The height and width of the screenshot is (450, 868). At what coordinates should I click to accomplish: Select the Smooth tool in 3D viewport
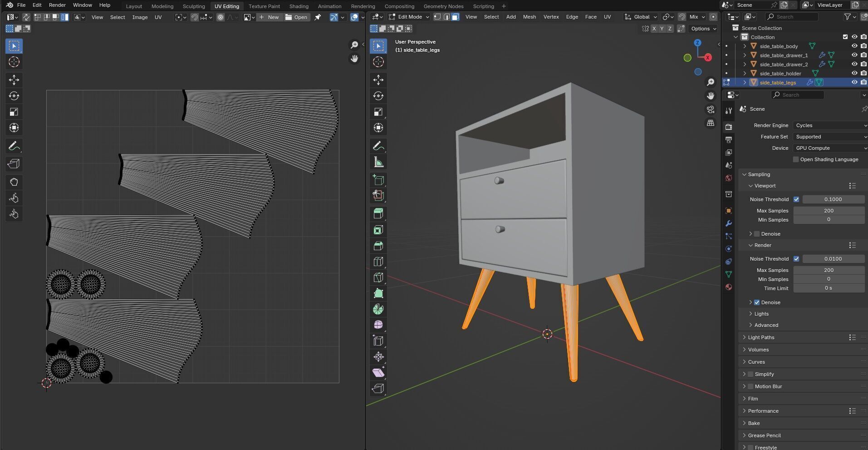pyautogui.click(x=378, y=325)
